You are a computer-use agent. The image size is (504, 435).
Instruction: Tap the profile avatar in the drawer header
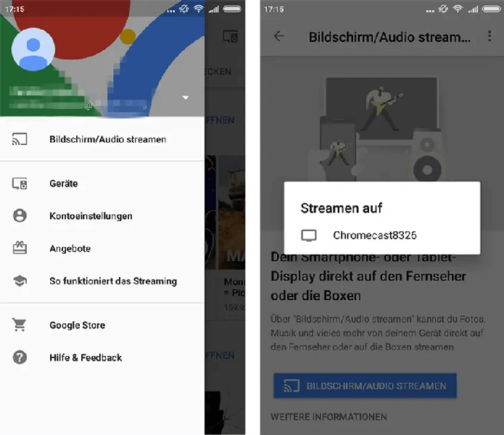point(33,49)
